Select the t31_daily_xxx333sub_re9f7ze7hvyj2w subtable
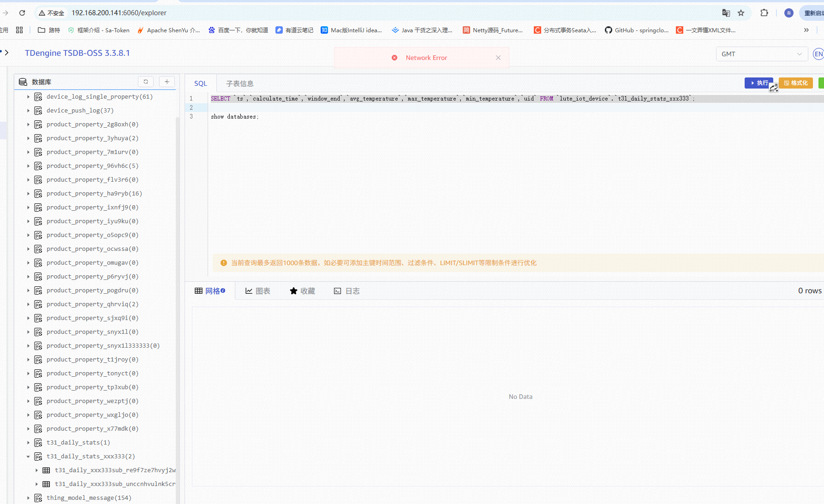824x504 pixels. 114,470
